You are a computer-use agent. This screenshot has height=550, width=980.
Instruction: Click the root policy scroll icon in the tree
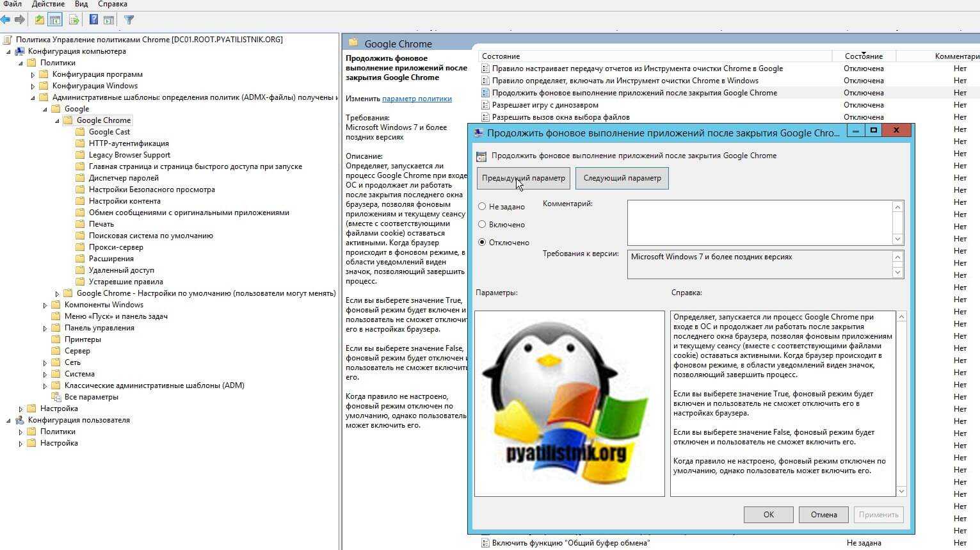8,40
